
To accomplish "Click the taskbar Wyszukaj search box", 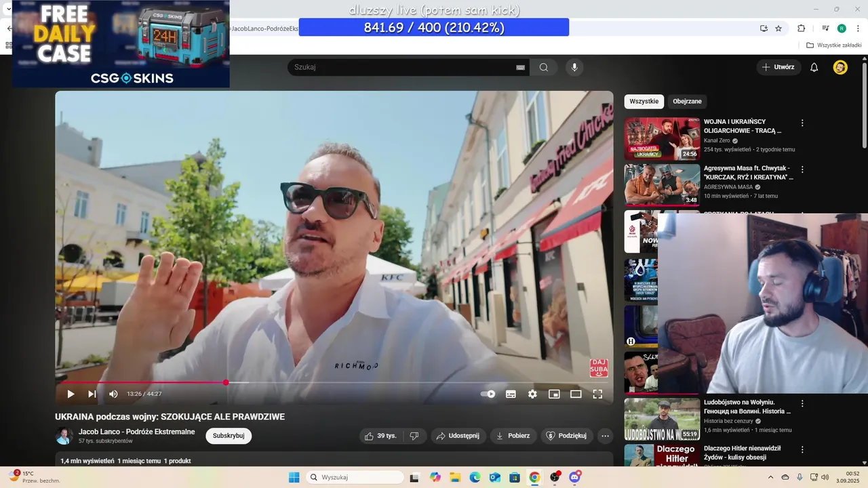I will tap(353, 477).
